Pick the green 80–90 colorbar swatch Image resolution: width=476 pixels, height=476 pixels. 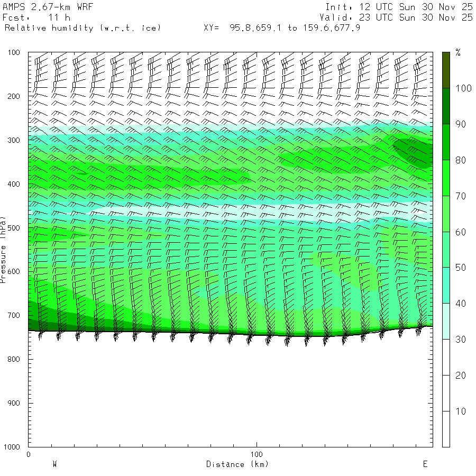tap(446, 142)
